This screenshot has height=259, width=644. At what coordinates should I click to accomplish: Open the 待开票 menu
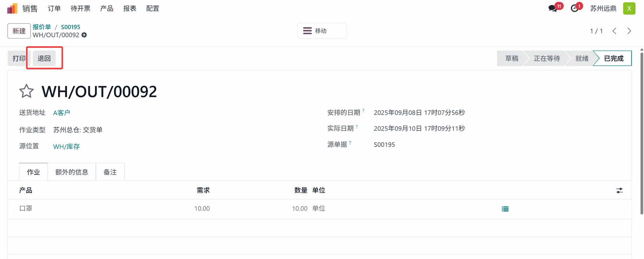[80, 8]
